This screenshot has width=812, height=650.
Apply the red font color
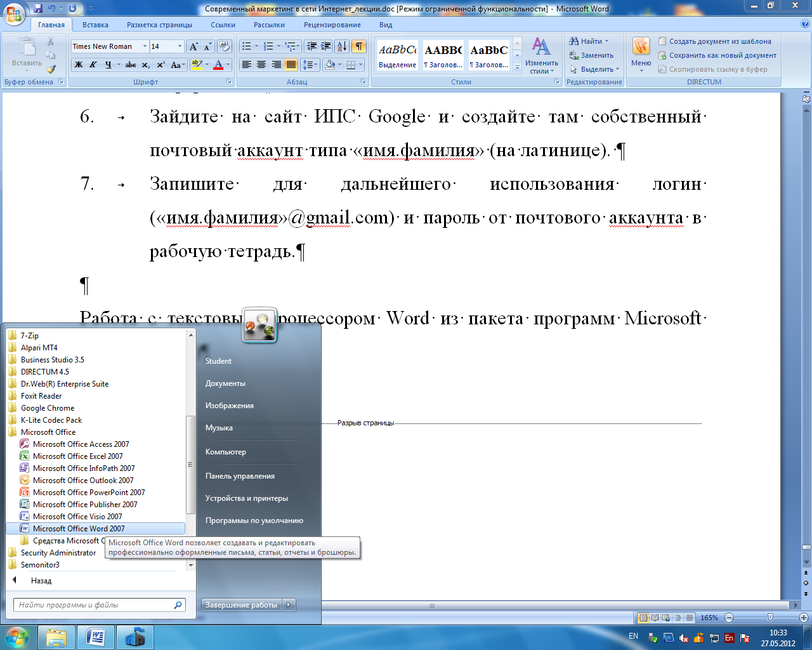[218, 65]
